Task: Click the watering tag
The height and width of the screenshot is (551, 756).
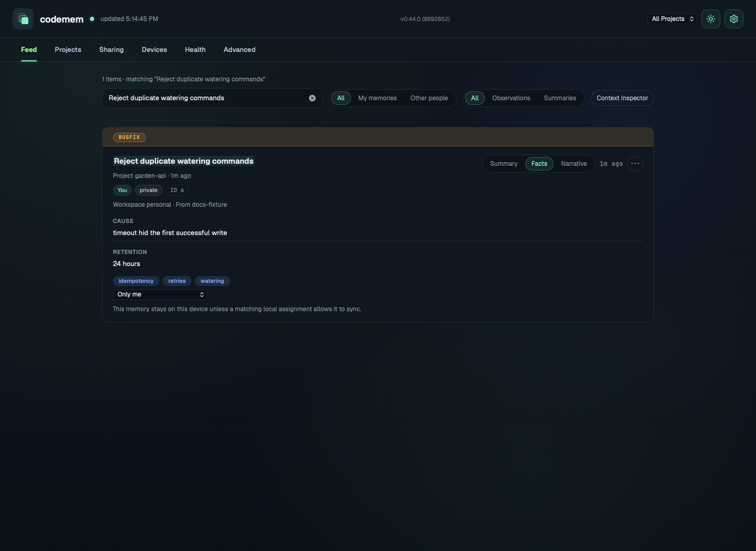Action: (212, 281)
